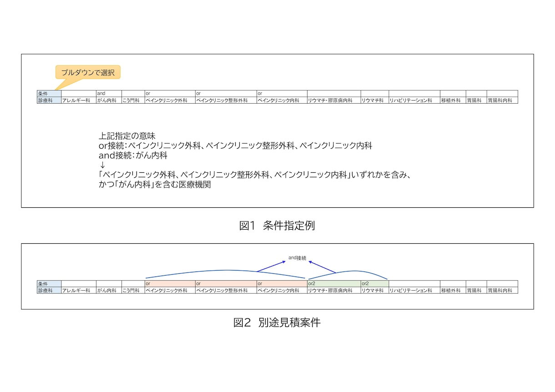Select the アレルギー科 cell in Figure 1 table
Viewport: 555px width, 392px height.
tap(79, 100)
